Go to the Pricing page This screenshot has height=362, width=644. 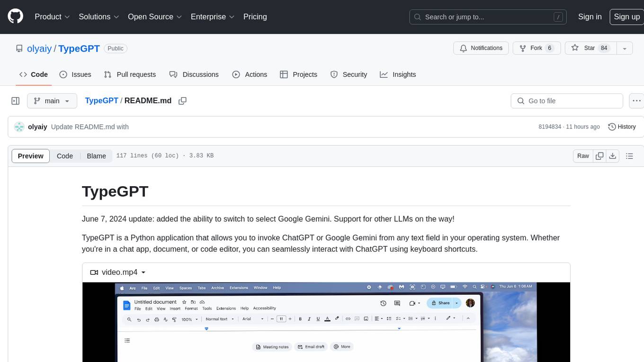[255, 17]
